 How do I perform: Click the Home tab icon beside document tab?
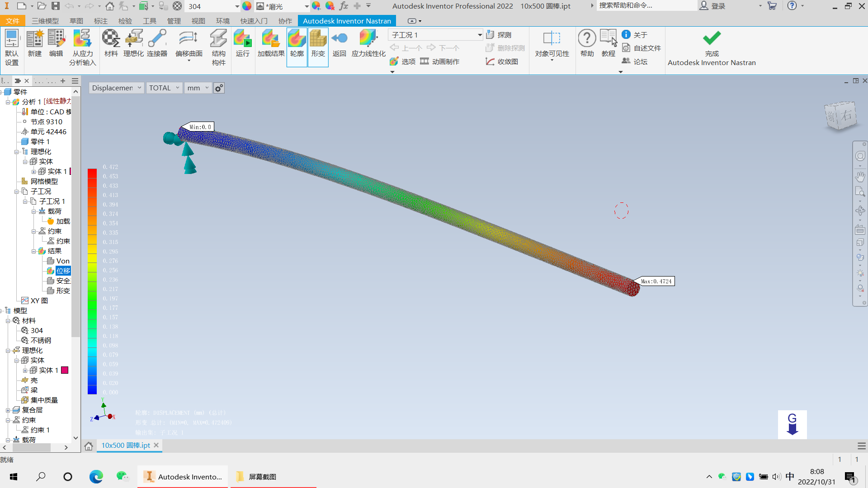[89, 446]
